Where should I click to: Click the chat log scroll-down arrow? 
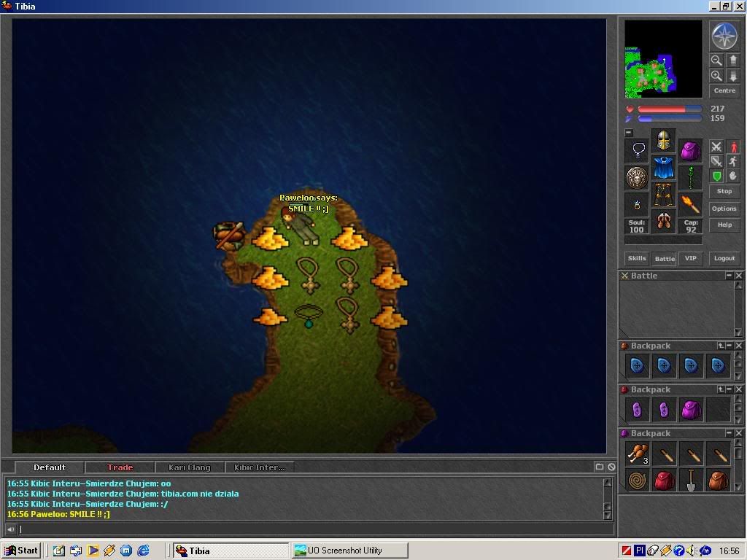coord(608,516)
